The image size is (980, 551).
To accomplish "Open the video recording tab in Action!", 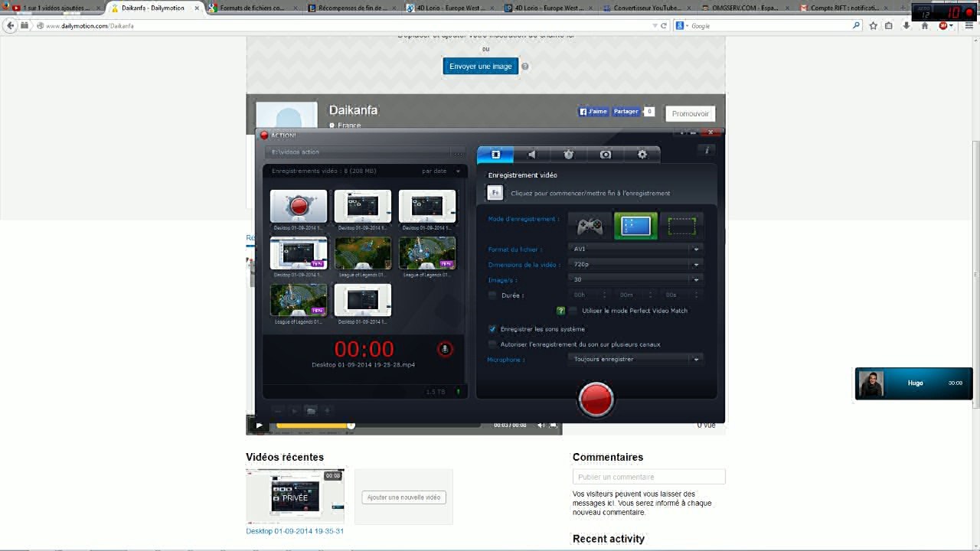I will click(x=495, y=155).
